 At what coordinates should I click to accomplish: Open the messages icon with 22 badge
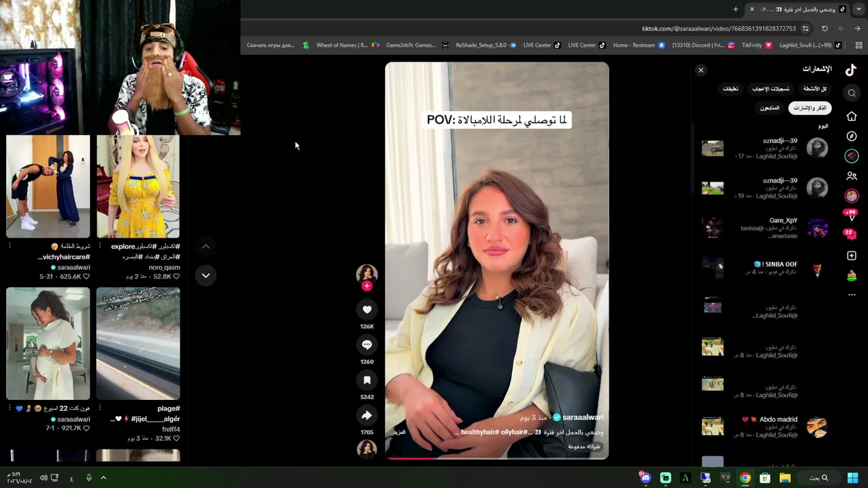(x=850, y=235)
